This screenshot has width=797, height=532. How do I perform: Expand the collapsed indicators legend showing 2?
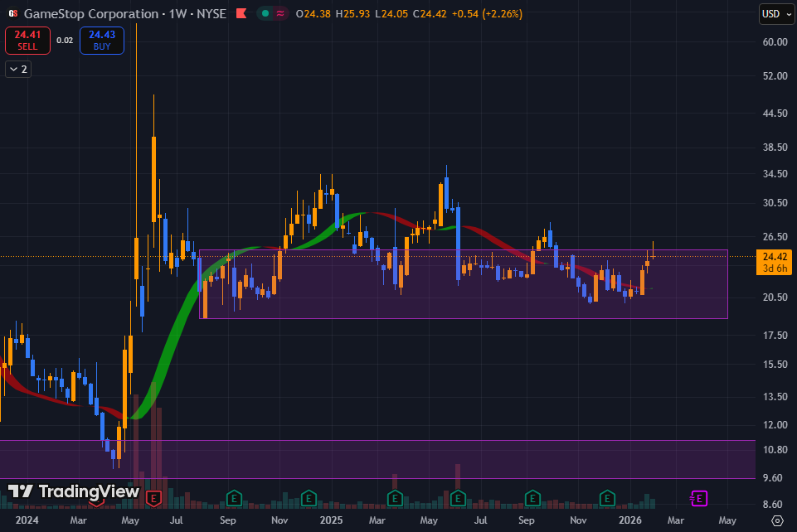(x=18, y=69)
